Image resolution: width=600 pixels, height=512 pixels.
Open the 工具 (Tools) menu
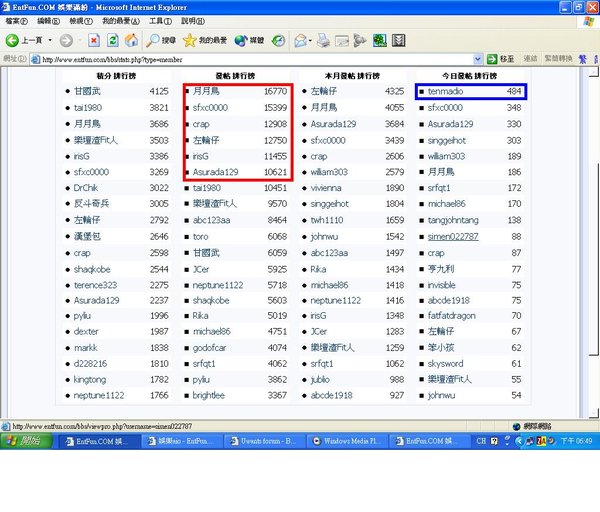pos(158,20)
